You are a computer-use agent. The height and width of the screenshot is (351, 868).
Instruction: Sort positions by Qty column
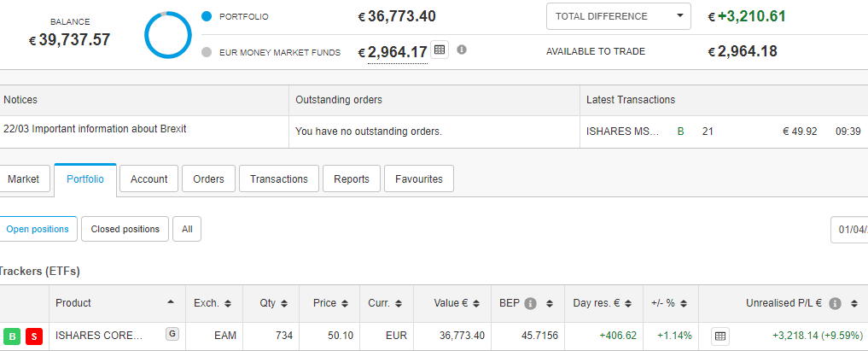276,303
